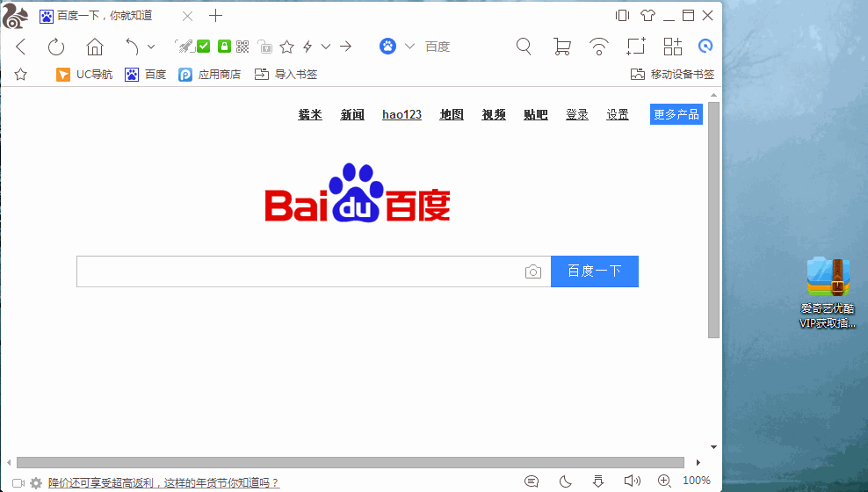This screenshot has width=868, height=492.
Task: Expand the search engine selector chevron
Action: point(409,47)
